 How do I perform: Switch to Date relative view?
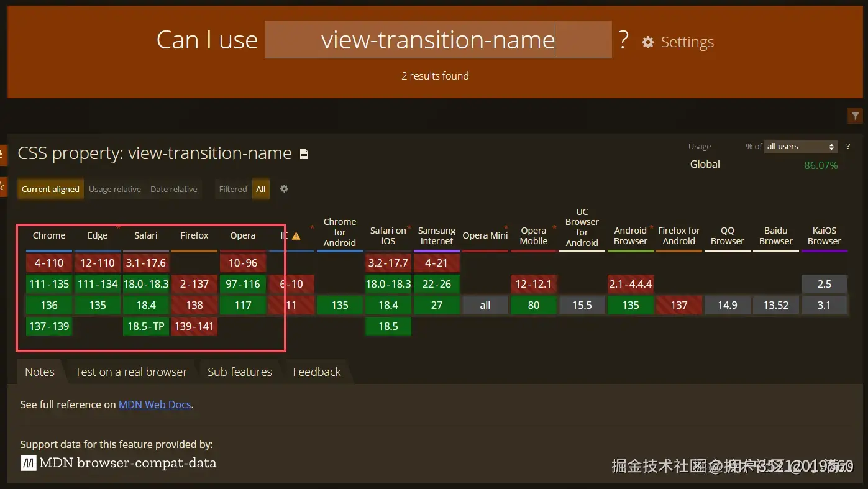[174, 189]
